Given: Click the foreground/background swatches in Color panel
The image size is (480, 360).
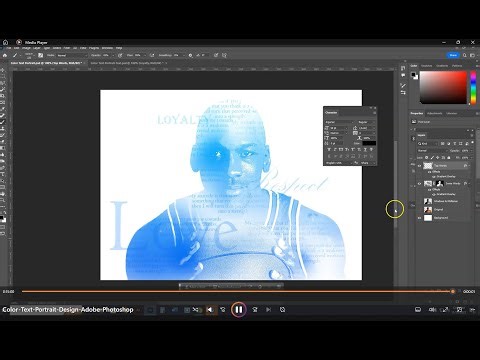Looking at the screenshot, I should [414, 76].
